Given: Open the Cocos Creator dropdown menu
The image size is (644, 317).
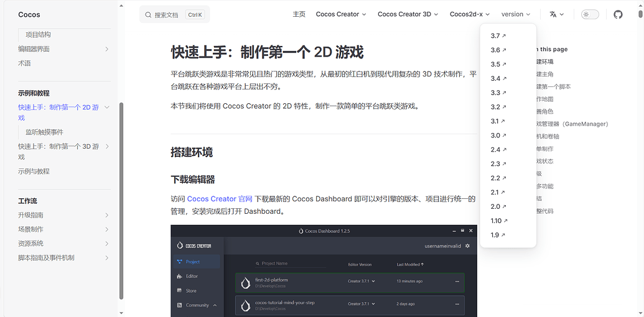Looking at the screenshot, I should tap(340, 14).
